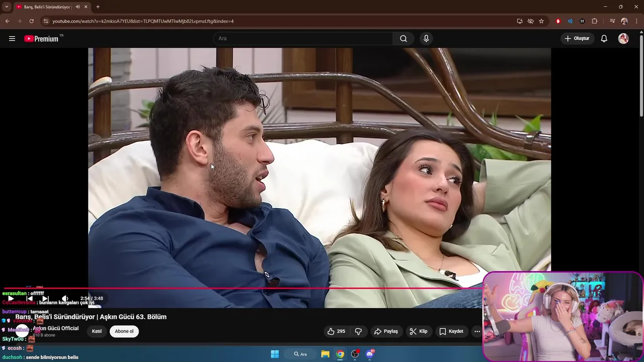
Task: Open the YouTube account avatar menu
Action: pyautogui.click(x=623, y=39)
